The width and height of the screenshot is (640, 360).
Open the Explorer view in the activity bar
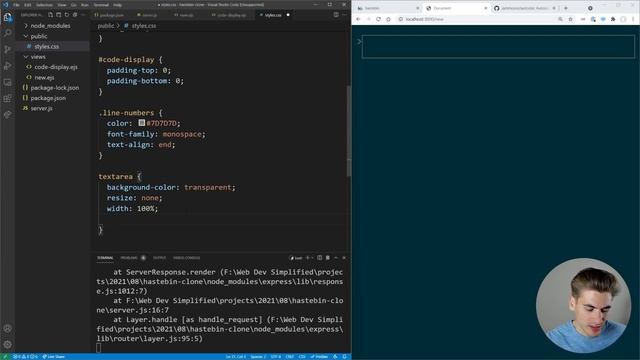(x=7, y=17)
